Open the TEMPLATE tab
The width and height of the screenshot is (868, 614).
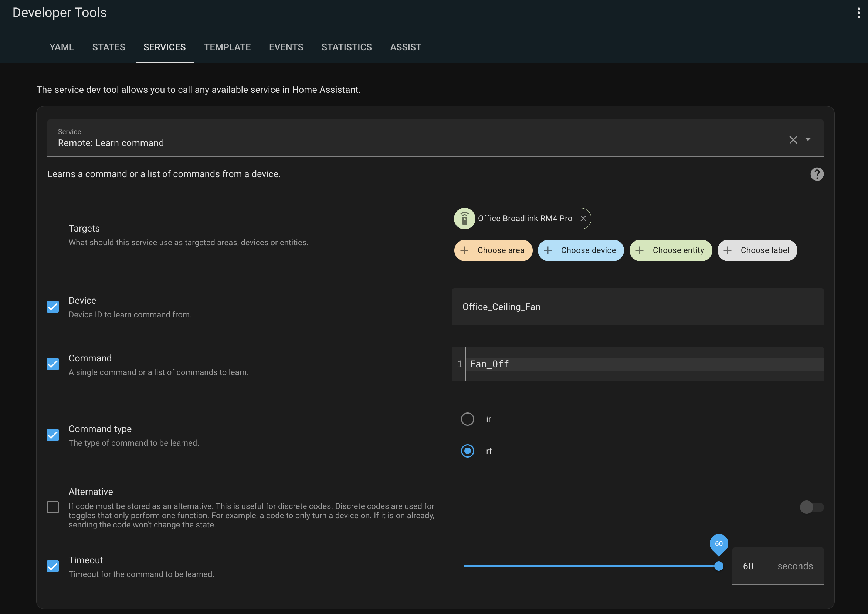[x=227, y=47]
